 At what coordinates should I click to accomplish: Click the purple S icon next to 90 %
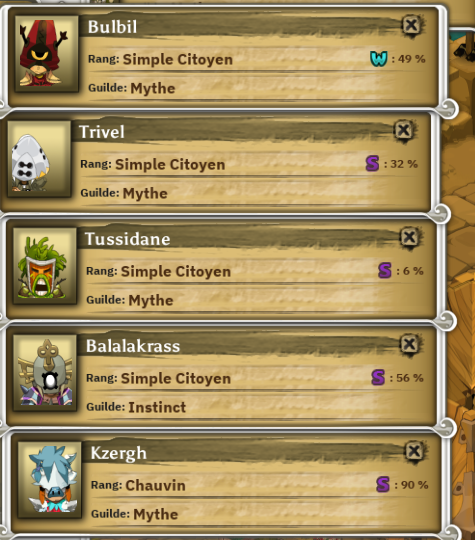coord(383,485)
